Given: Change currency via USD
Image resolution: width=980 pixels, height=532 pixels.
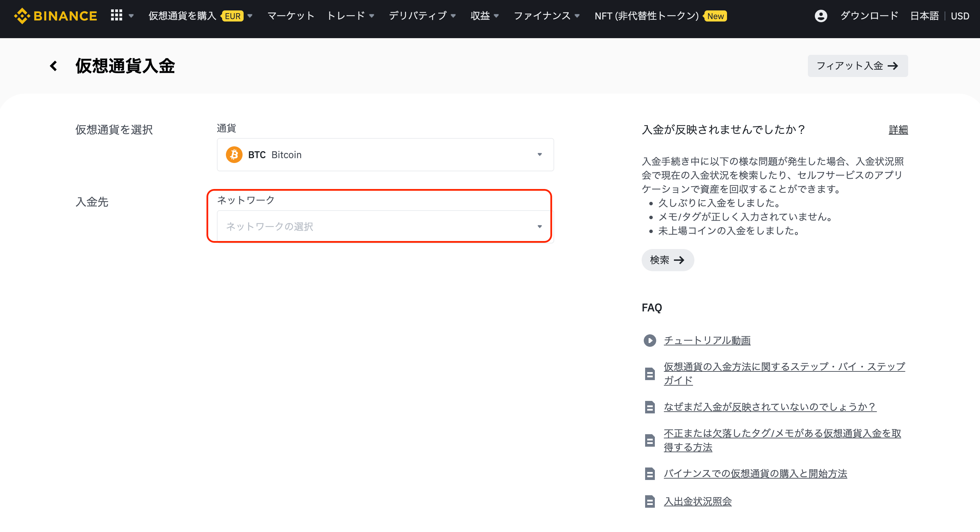Looking at the screenshot, I should [x=960, y=16].
